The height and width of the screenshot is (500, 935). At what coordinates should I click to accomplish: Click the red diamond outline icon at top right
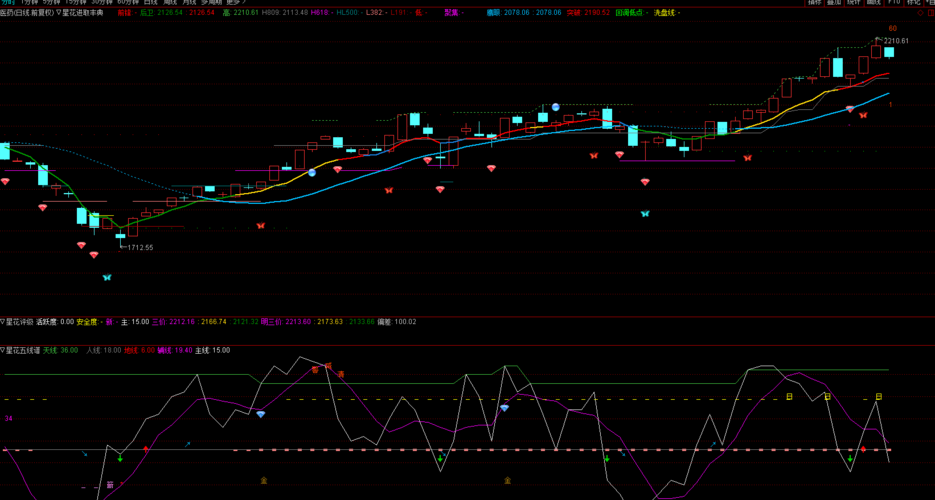point(920,12)
